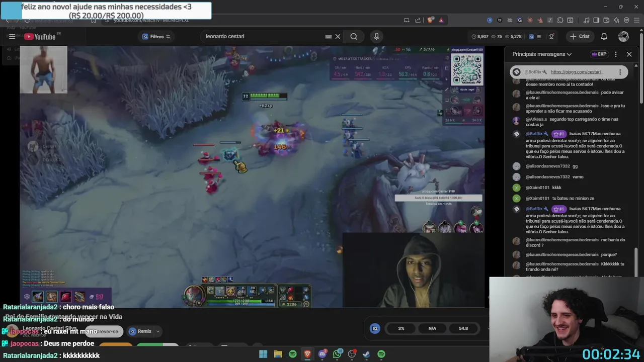The image size is (644, 362).
Task: Click the Brave VPN shield icon
Action: tap(626, 20)
